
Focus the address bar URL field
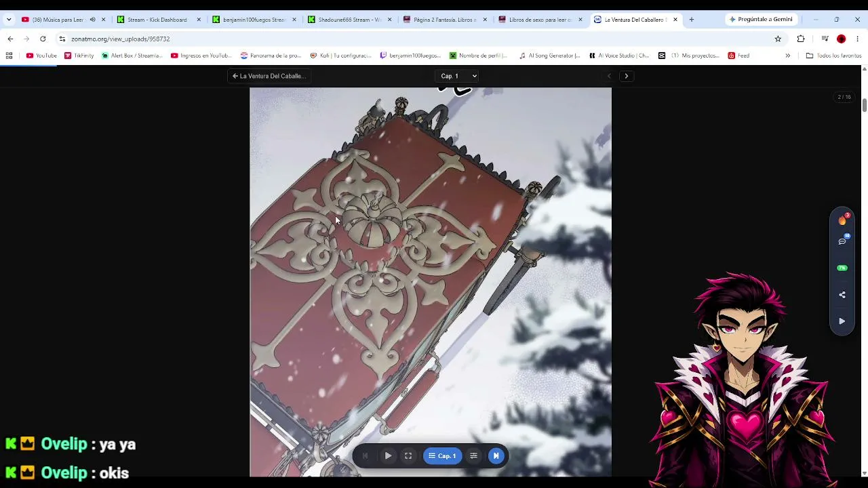point(420,39)
